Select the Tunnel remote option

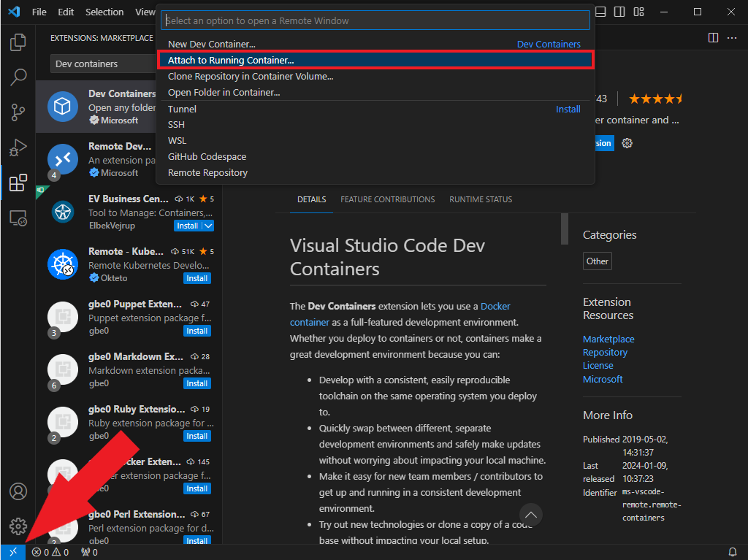click(x=375, y=109)
